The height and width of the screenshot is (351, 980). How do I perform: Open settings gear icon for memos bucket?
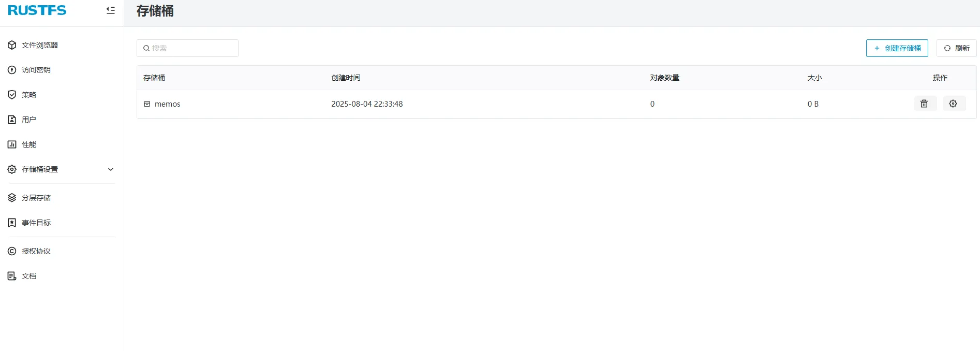click(x=953, y=104)
